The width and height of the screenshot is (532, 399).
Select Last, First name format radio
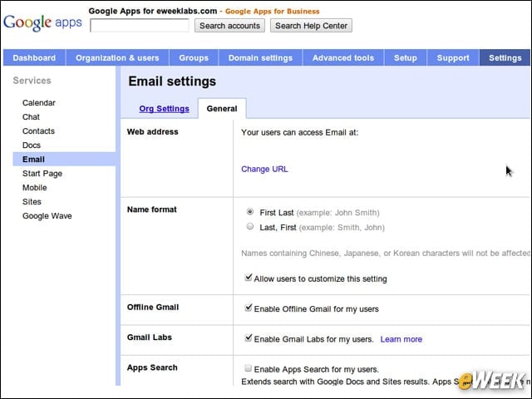click(250, 226)
